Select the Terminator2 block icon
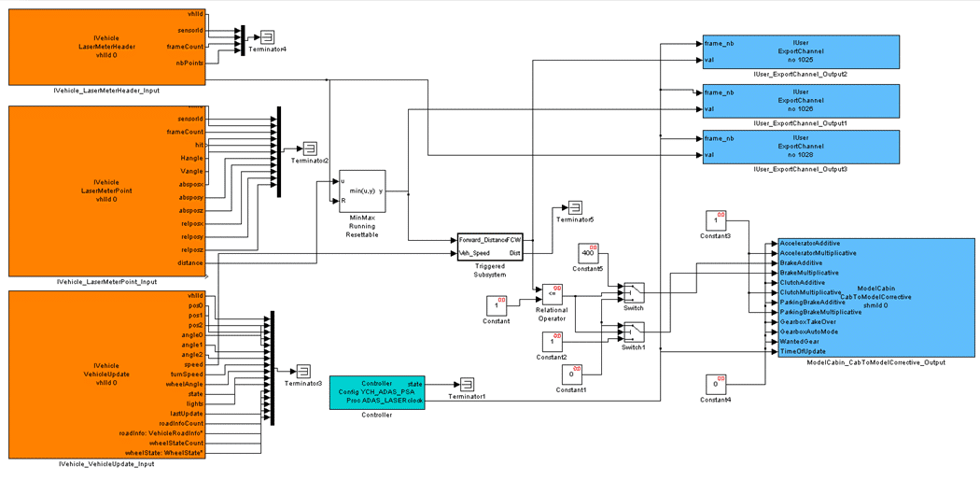This screenshot has width=980, height=480. point(310,148)
